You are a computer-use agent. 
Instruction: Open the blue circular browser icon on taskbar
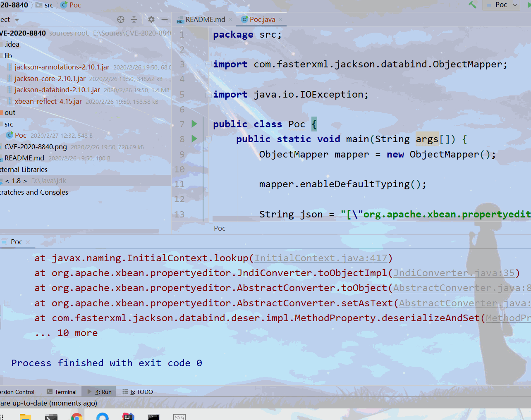103,417
